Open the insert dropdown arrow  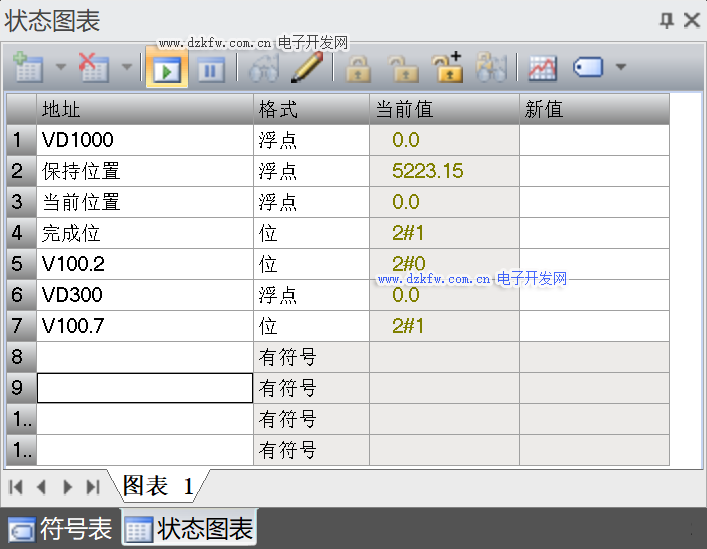pos(60,68)
